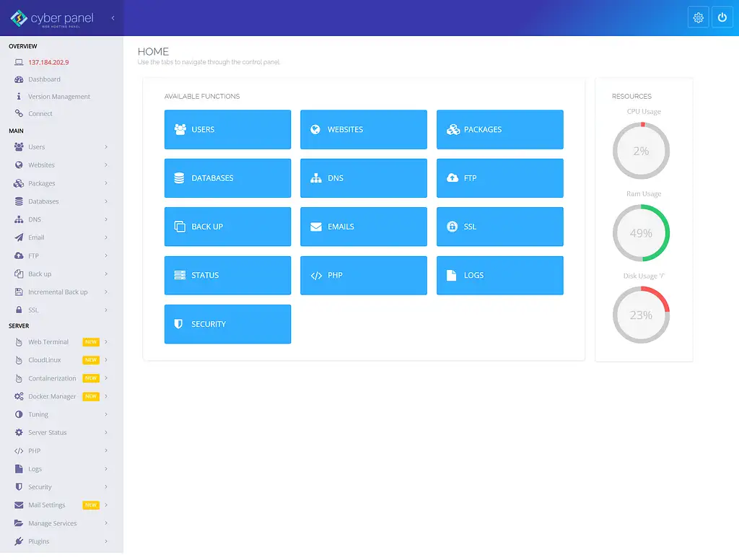Click the Websites globe icon in sidebar
Image resolution: width=739 pixels, height=560 pixels.
click(x=19, y=165)
